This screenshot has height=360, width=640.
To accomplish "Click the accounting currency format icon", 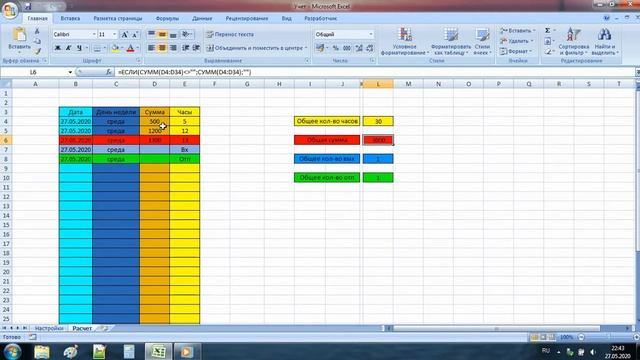I will click(320, 48).
